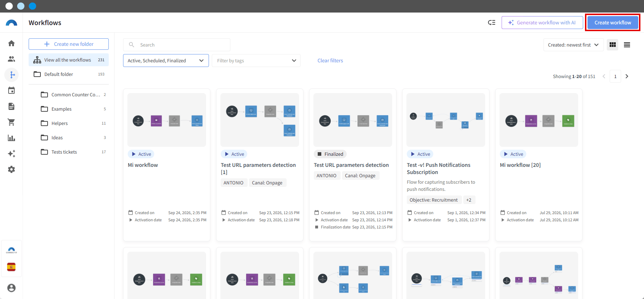644x299 pixels.
Task: Open the Documents page icon in sidebar
Action: coord(11,106)
